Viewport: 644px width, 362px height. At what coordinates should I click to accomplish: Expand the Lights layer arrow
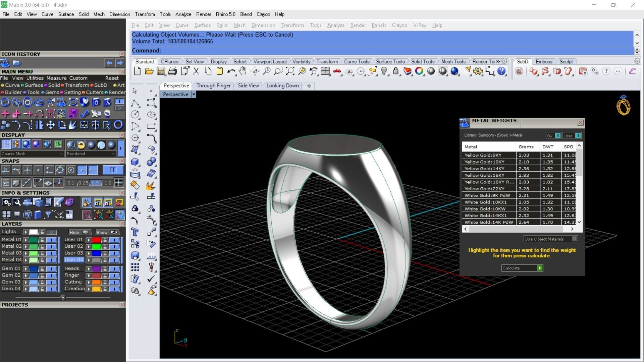25,232
